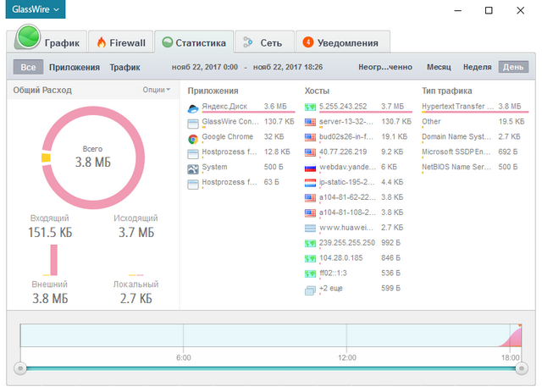The height and width of the screenshot is (392, 542).
Task: Open the Firewall tab
Action: click(122, 41)
